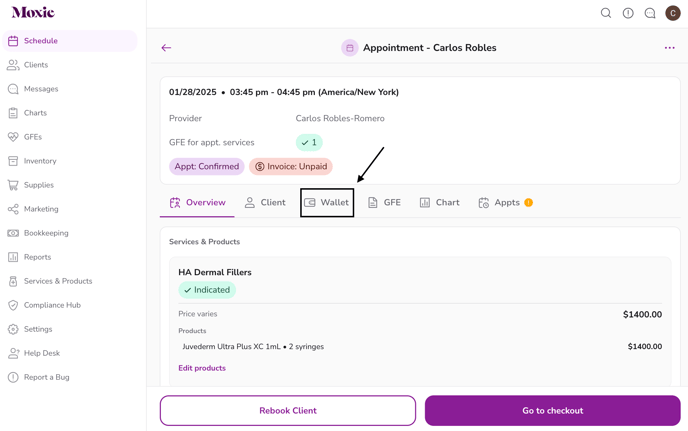The image size is (688, 431).
Task: Open the chat bubble icon in header
Action: click(650, 13)
